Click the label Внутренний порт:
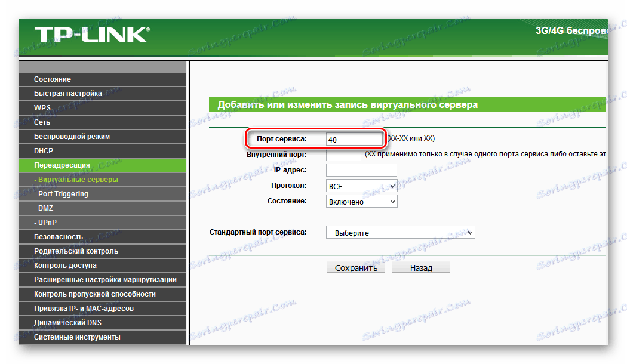Image resolution: width=627 pixels, height=364 pixels. click(276, 154)
